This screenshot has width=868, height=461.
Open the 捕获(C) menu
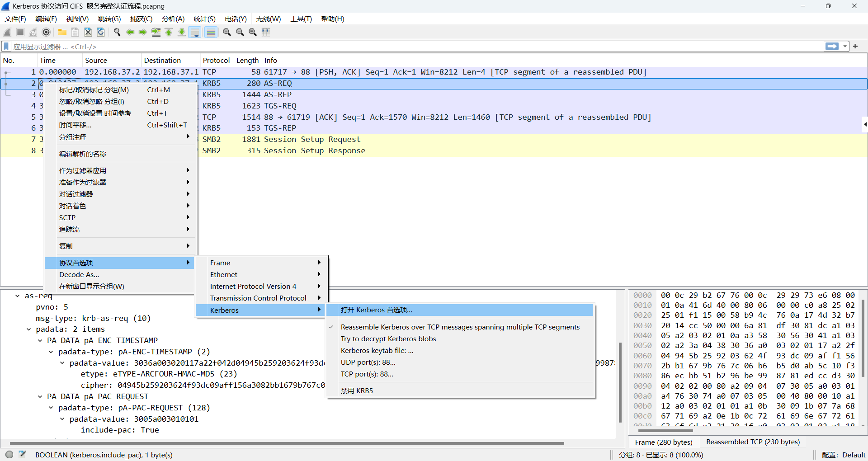click(142, 19)
